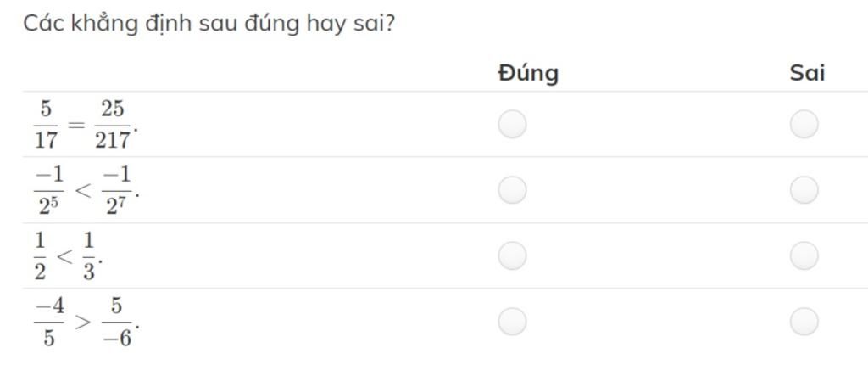This screenshot has height=387, width=868.
Task: Mark 5/17 = 25/217 as Đúng
Action: (512, 124)
